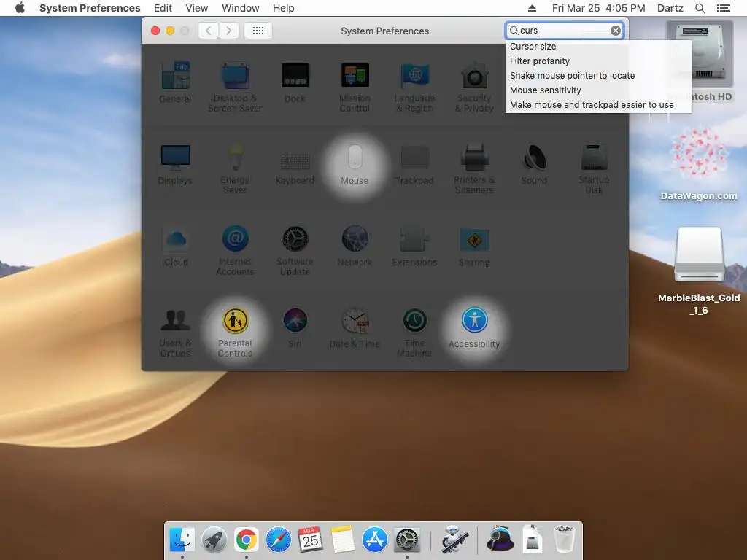Image resolution: width=747 pixels, height=560 pixels.
Task: Open the View menu
Action: pos(197,8)
